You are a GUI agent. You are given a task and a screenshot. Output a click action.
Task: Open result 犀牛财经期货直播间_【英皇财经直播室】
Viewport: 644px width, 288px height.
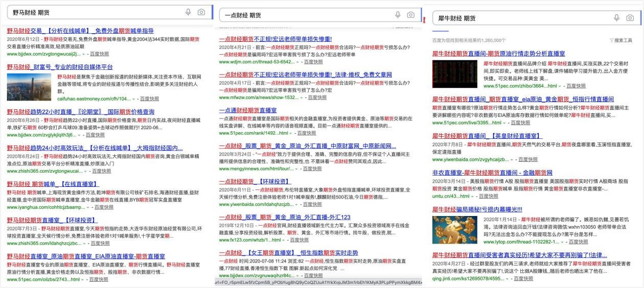[x=488, y=135]
